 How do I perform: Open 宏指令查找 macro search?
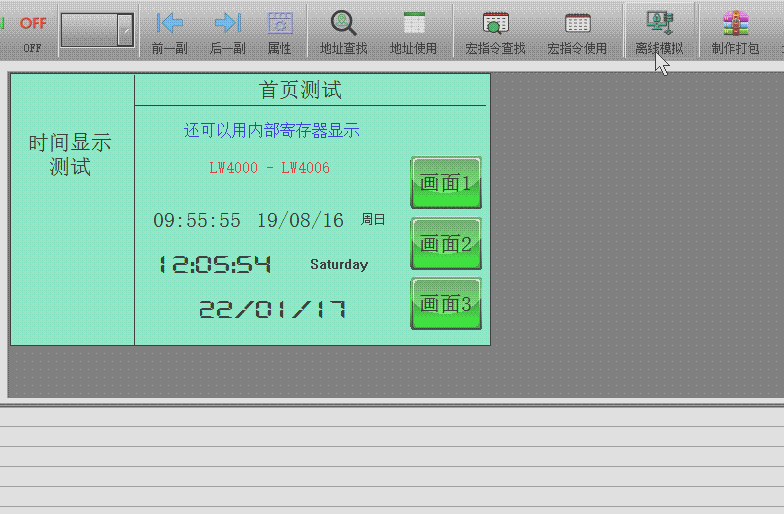point(495,31)
